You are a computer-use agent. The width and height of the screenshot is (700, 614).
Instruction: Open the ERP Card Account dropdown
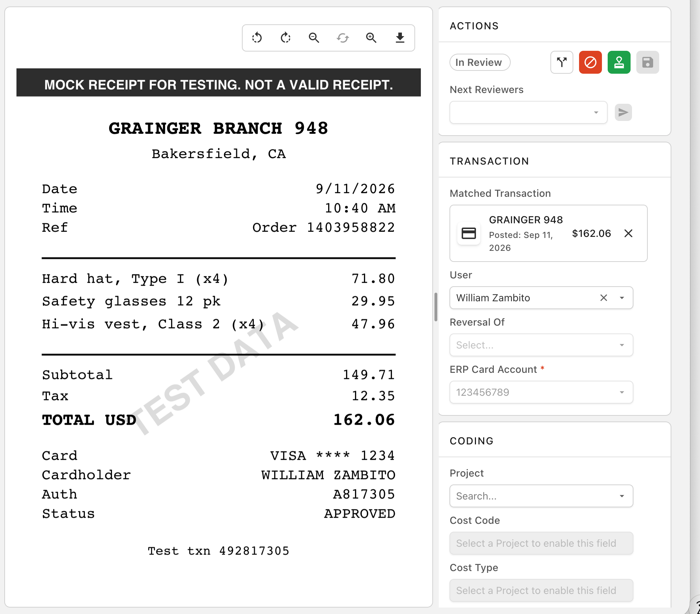click(541, 392)
